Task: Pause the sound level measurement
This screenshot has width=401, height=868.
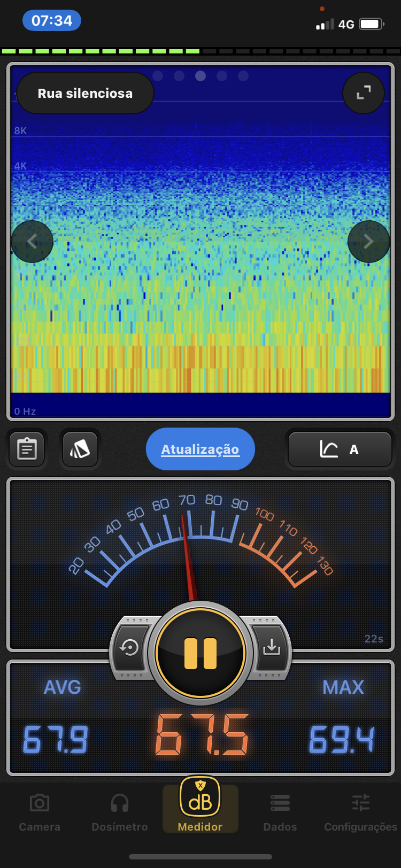Action: coord(200,653)
